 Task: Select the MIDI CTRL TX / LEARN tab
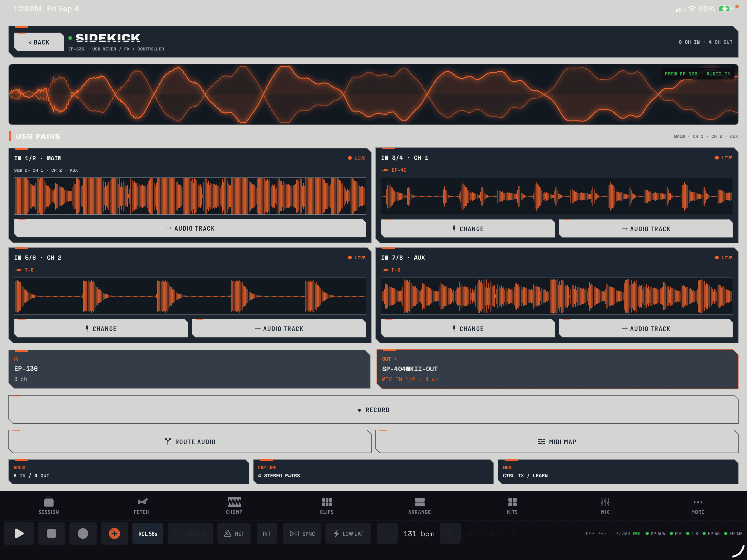(x=618, y=472)
